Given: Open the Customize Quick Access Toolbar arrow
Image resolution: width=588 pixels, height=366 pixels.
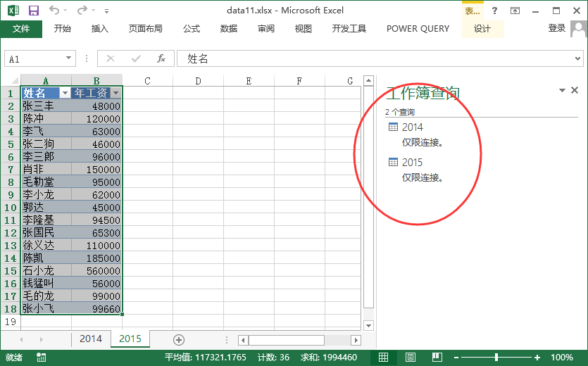Looking at the screenshot, I should click(x=107, y=11).
